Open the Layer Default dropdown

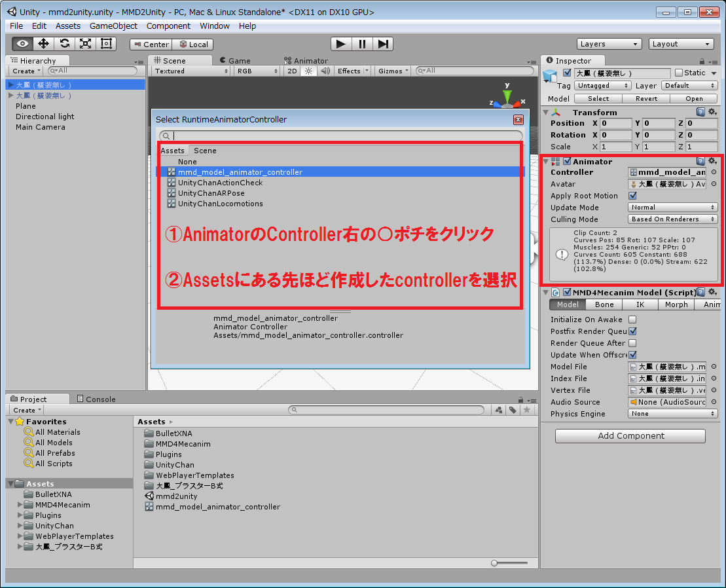pos(689,86)
